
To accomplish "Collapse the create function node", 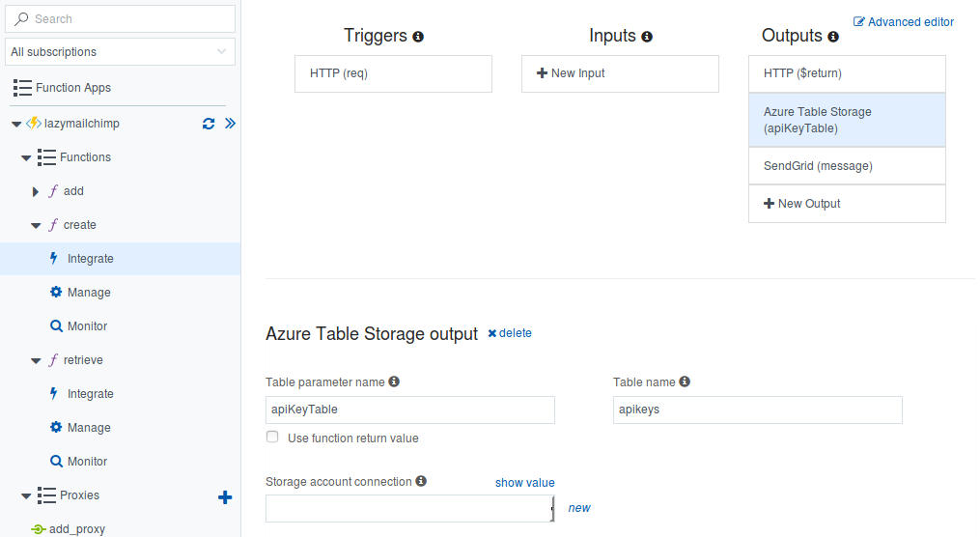I will point(37,225).
